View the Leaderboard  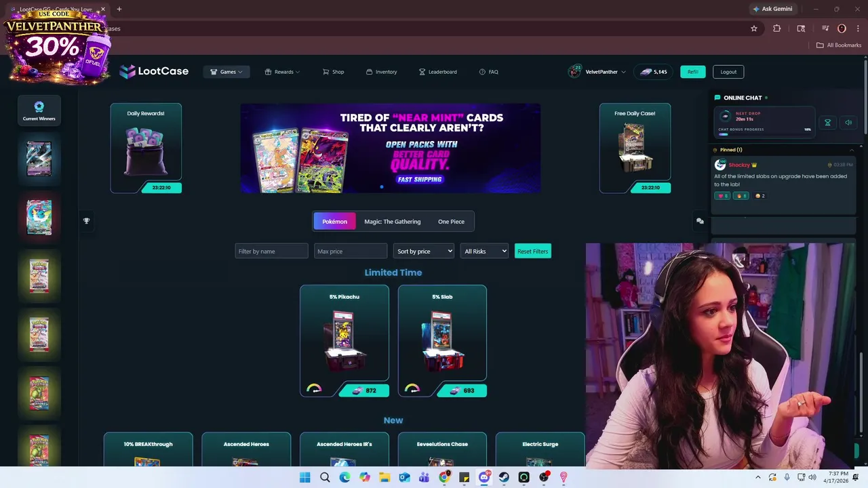click(437, 72)
